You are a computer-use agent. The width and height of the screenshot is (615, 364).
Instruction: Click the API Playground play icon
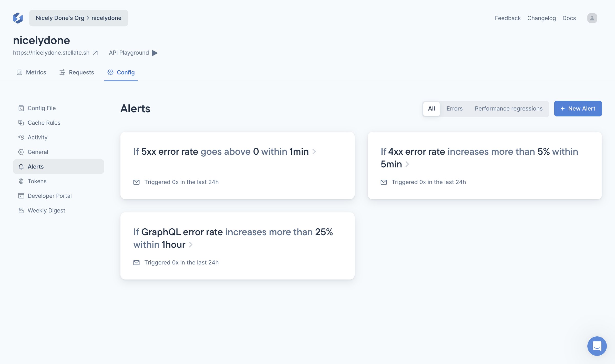coord(155,53)
